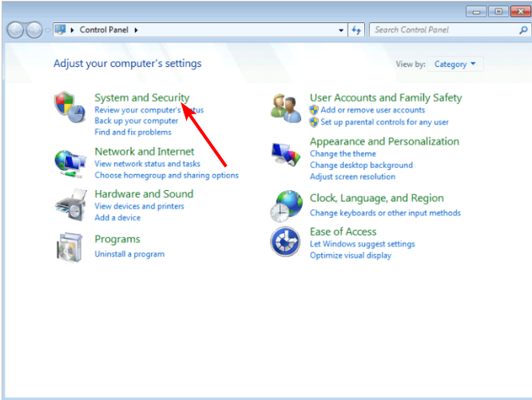Click Change keyboards or other input methods

pyautogui.click(x=385, y=213)
